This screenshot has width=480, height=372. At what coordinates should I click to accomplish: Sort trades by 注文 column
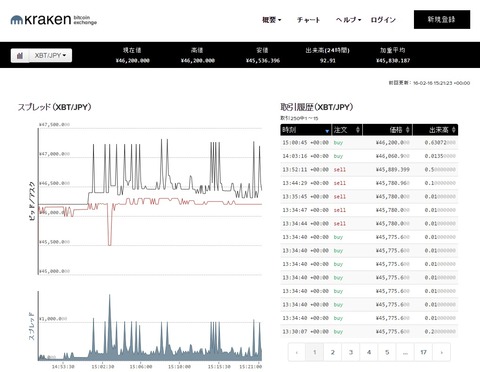(x=347, y=130)
